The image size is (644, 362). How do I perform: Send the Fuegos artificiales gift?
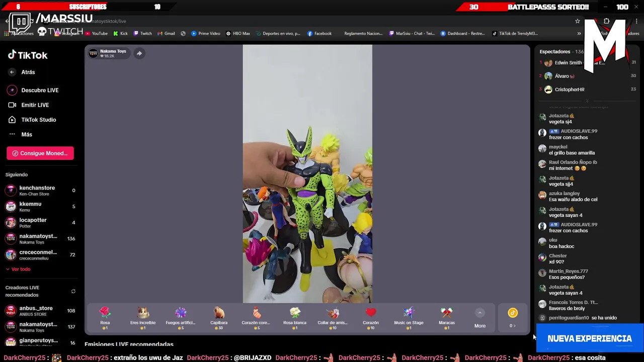(x=181, y=318)
